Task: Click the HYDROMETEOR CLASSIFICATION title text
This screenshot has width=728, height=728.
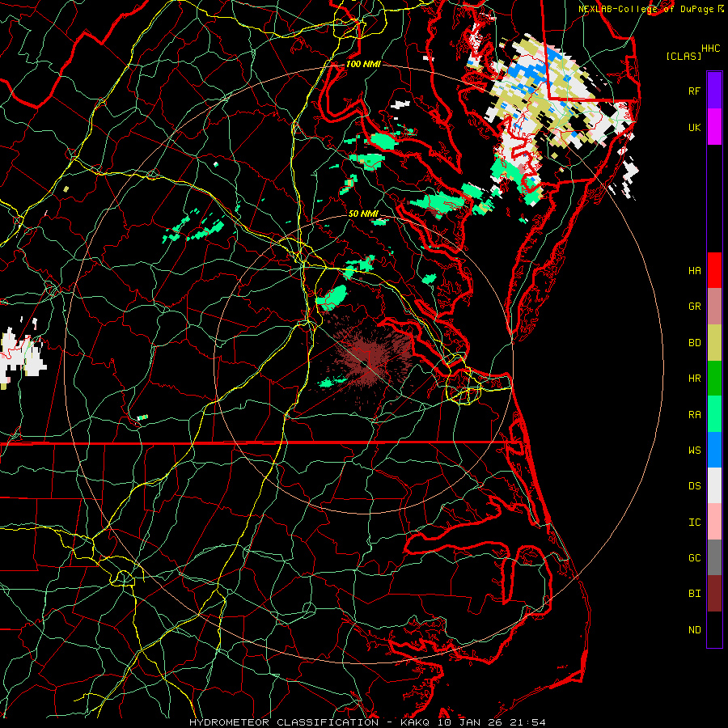Action: 284,722
